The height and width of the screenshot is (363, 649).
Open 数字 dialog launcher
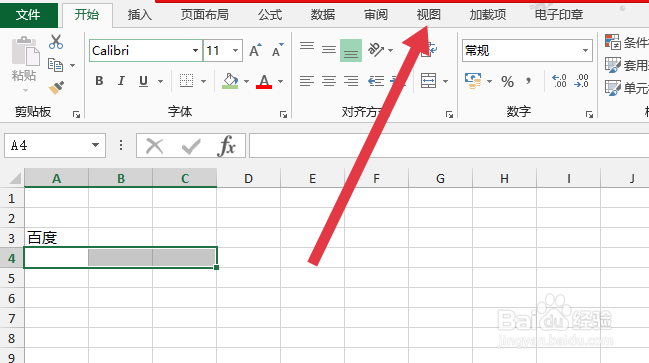pos(589,115)
